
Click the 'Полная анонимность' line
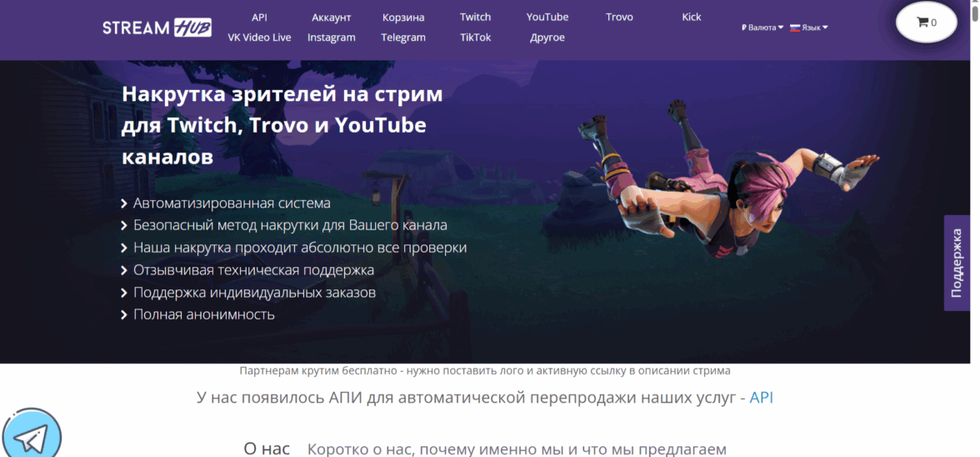point(203,314)
